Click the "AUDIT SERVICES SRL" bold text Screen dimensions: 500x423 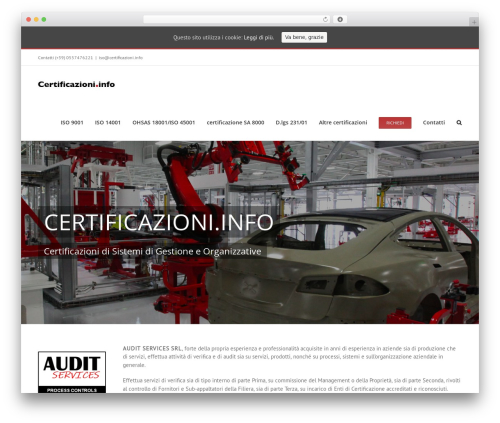pyautogui.click(x=152, y=348)
